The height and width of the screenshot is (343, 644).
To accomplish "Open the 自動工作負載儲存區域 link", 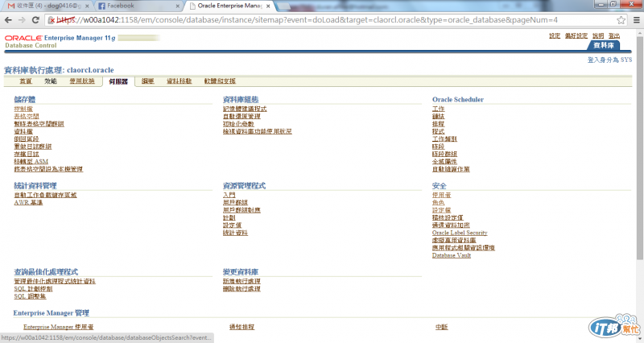I will tap(45, 195).
